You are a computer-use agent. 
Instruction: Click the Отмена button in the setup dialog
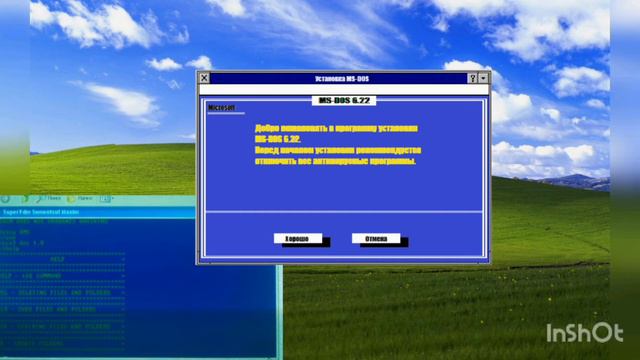point(376,238)
